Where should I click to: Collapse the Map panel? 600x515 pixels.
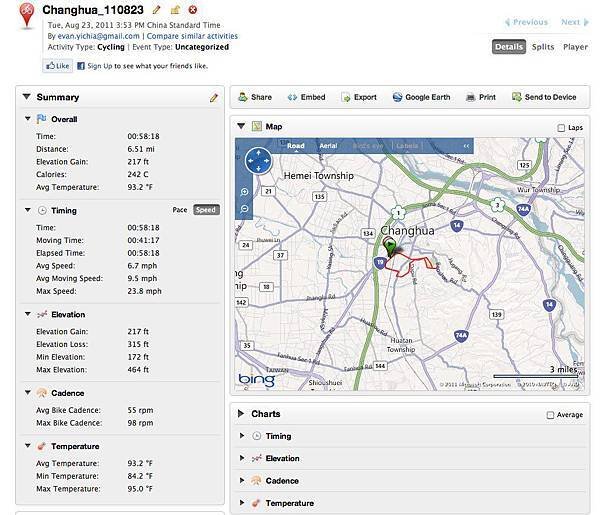(x=241, y=126)
